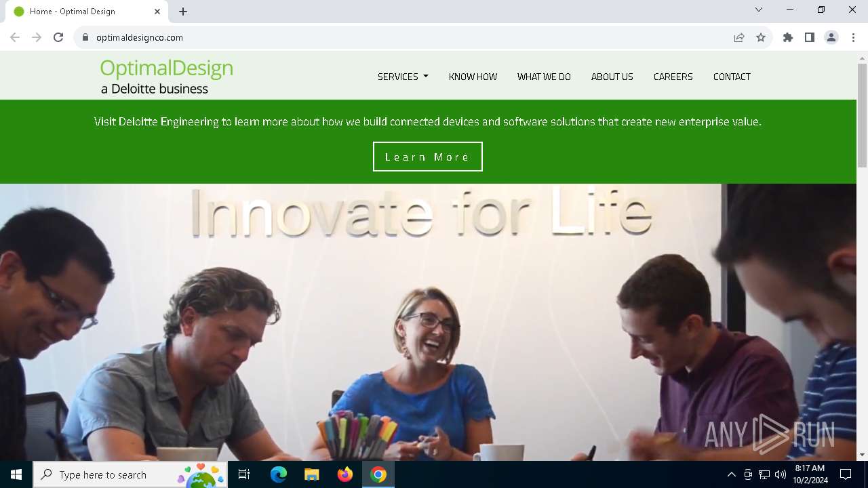Image resolution: width=868 pixels, height=488 pixels.
Task: Open the volume speaker tray icon
Action: tap(781, 474)
